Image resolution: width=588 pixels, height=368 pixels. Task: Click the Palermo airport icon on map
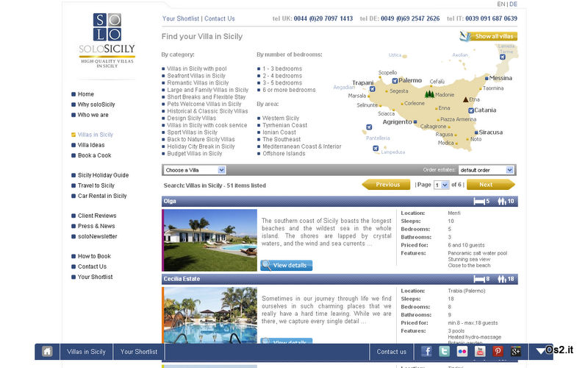pos(395,80)
